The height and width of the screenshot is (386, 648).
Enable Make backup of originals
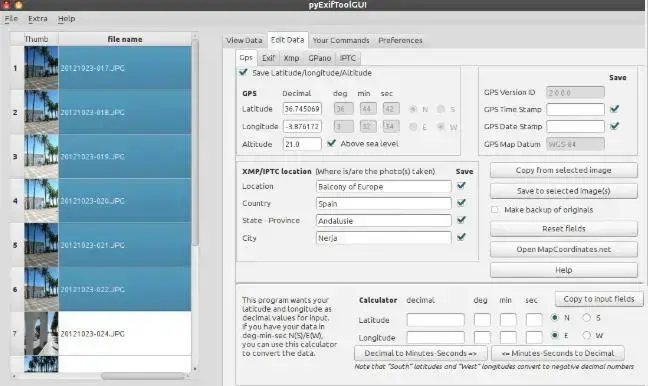pyautogui.click(x=495, y=210)
